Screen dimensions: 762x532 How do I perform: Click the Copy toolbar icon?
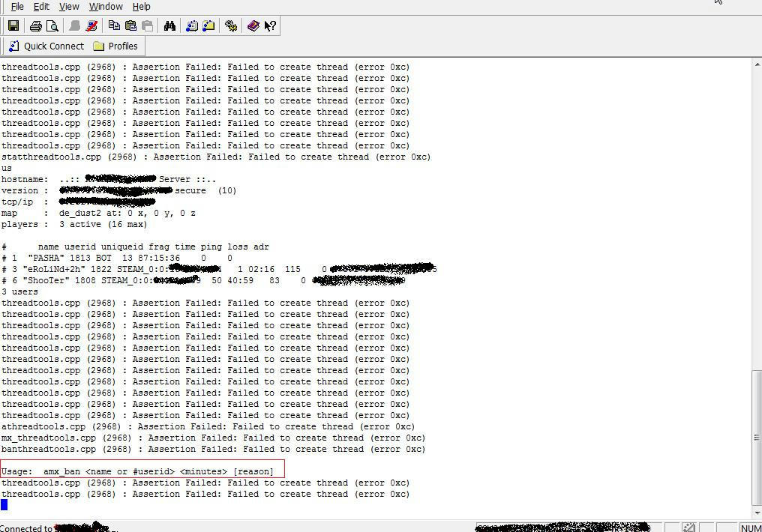tap(114, 25)
